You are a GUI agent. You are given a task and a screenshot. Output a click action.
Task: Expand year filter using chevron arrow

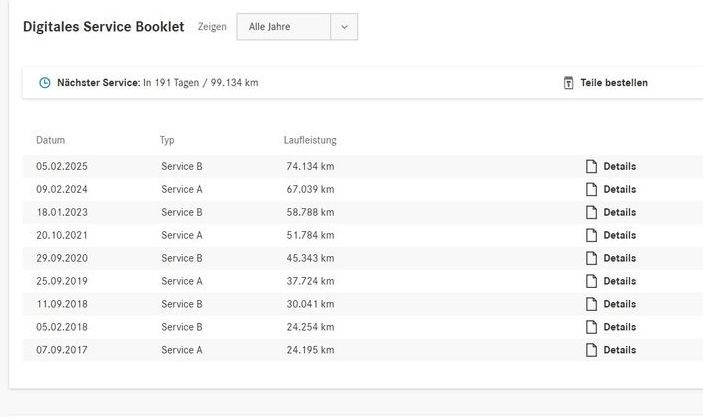point(344,27)
